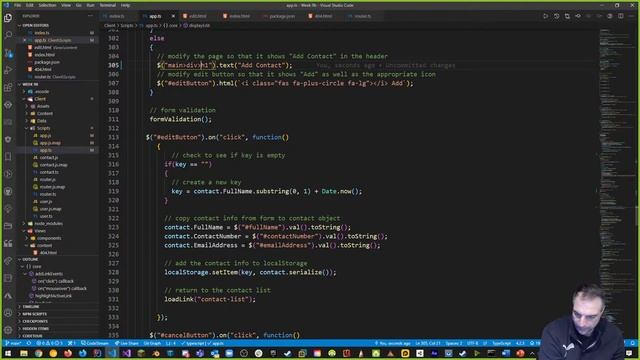The image size is (640, 360).
Task: Open Google Chrome from the taskbar
Action: (x=38, y=353)
